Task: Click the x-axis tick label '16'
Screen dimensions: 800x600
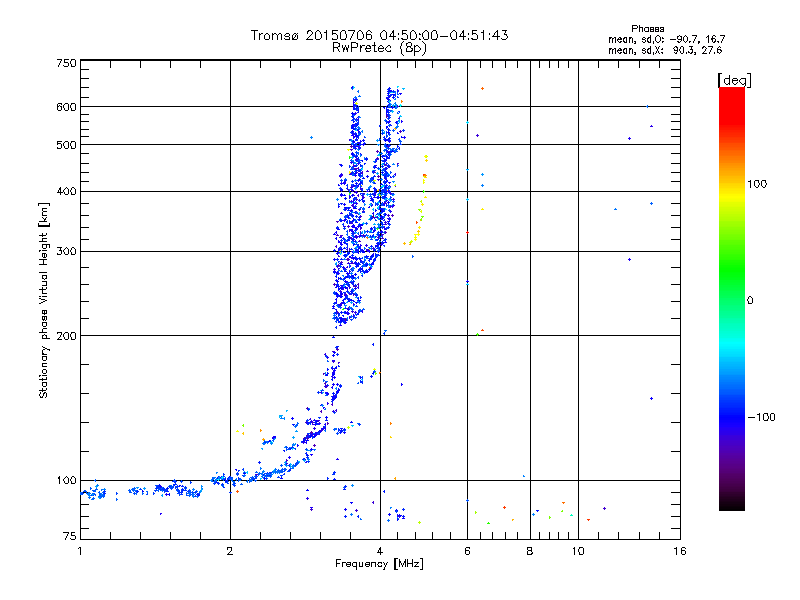Action: [680, 551]
